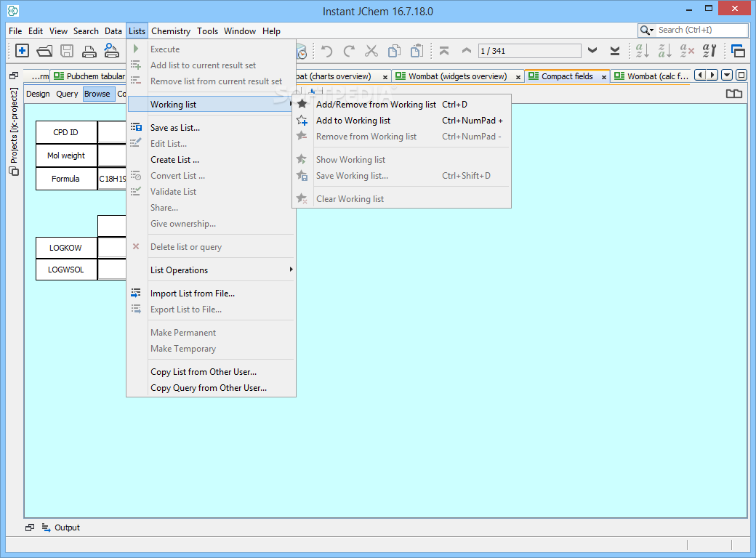Choose Add to Working list
756x558 pixels.
401,121
